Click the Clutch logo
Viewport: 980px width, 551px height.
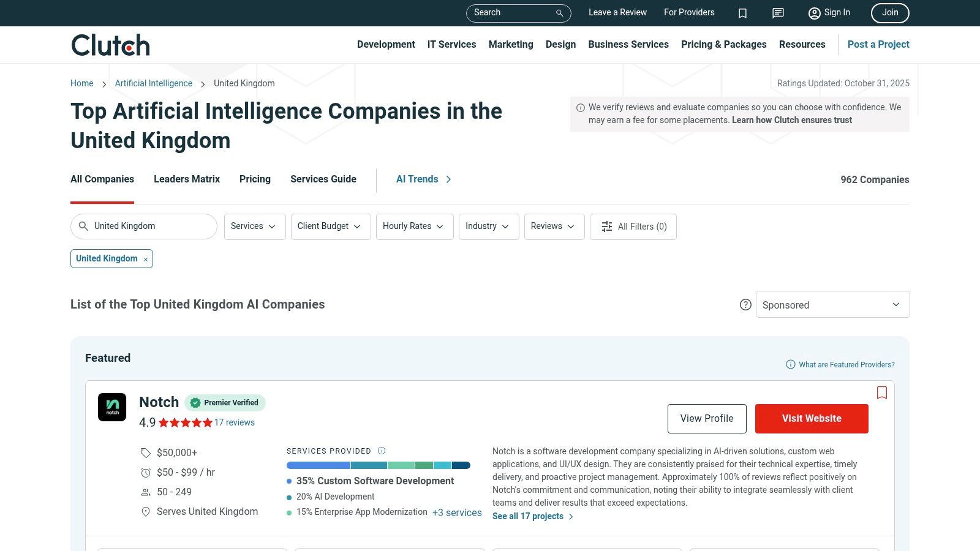pos(110,44)
